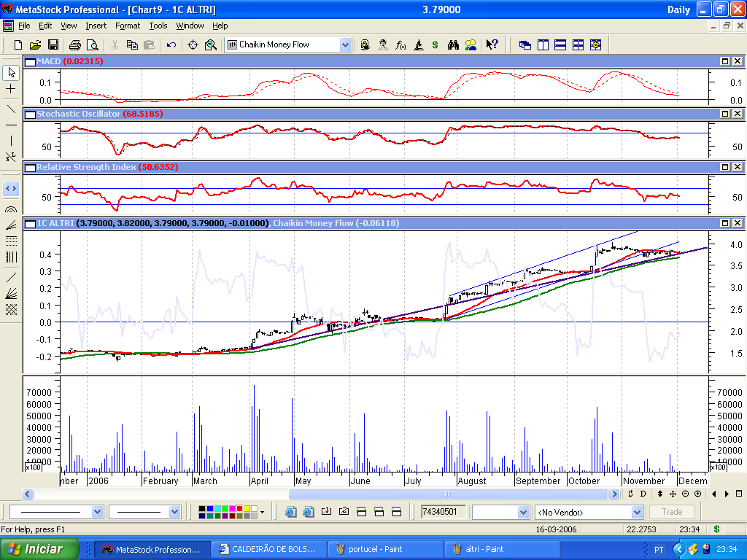Select the crosshair plus tool
This screenshot has height=560, width=747.
(x=11, y=88)
